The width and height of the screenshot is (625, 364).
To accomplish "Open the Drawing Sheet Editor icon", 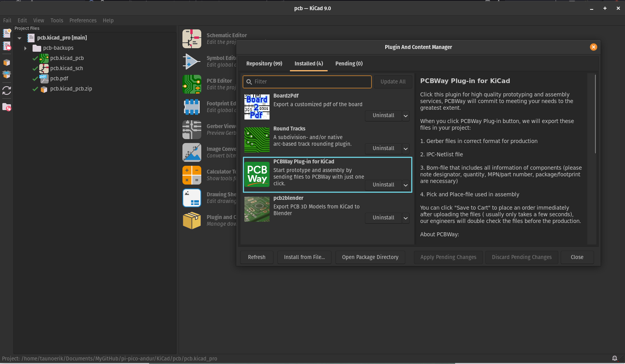I will [x=191, y=198].
